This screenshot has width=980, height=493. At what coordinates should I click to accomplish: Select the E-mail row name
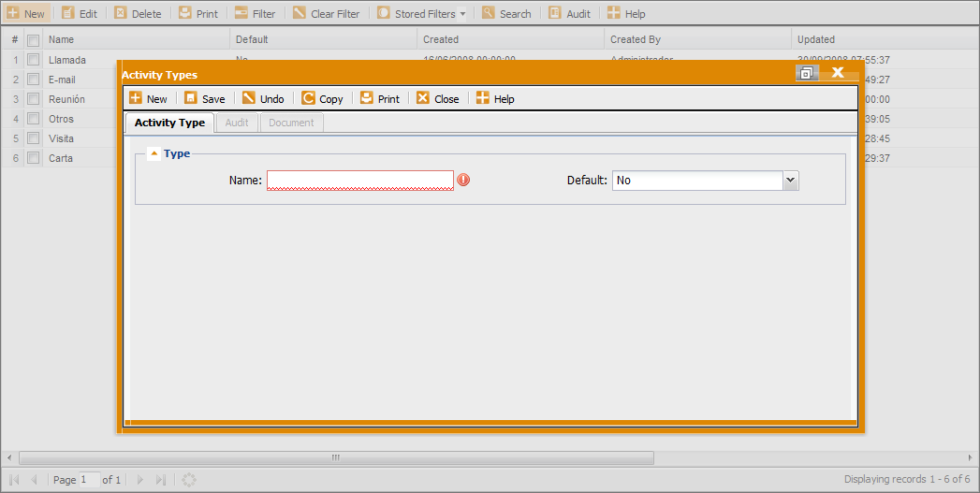coord(62,80)
